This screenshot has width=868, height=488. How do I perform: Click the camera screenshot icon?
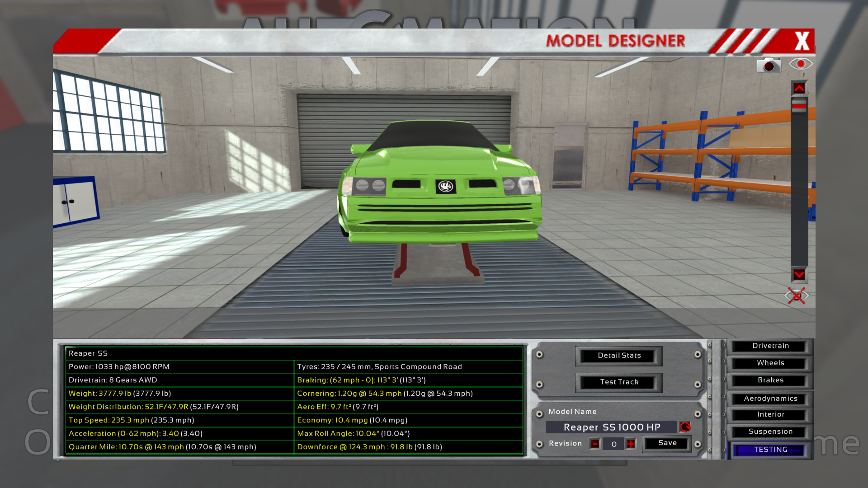[x=768, y=65]
